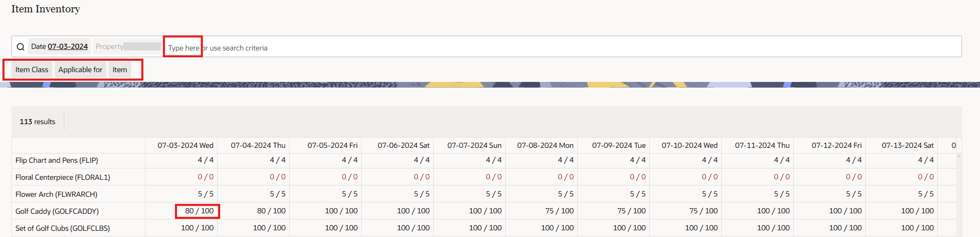Click Flower Arch 5 / 5 on 07-12-2024
980x237 pixels.
pyautogui.click(x=854, y=194)
